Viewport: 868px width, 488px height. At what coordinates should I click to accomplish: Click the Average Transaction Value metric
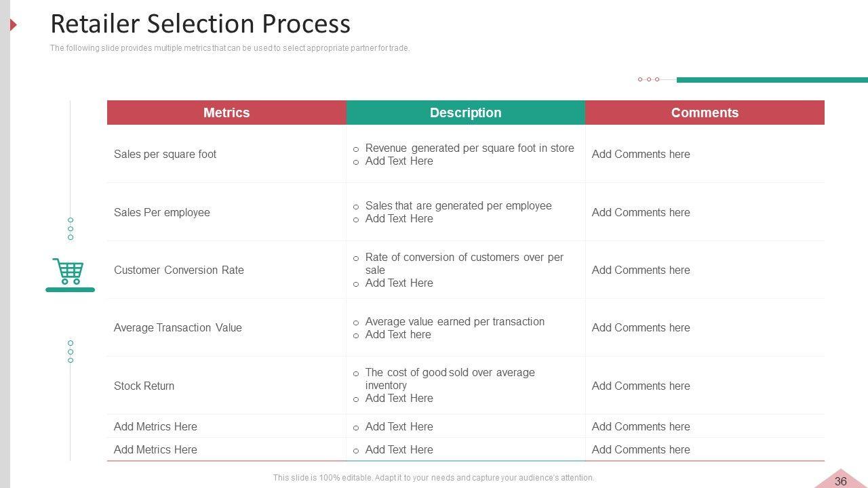point(178,327)
